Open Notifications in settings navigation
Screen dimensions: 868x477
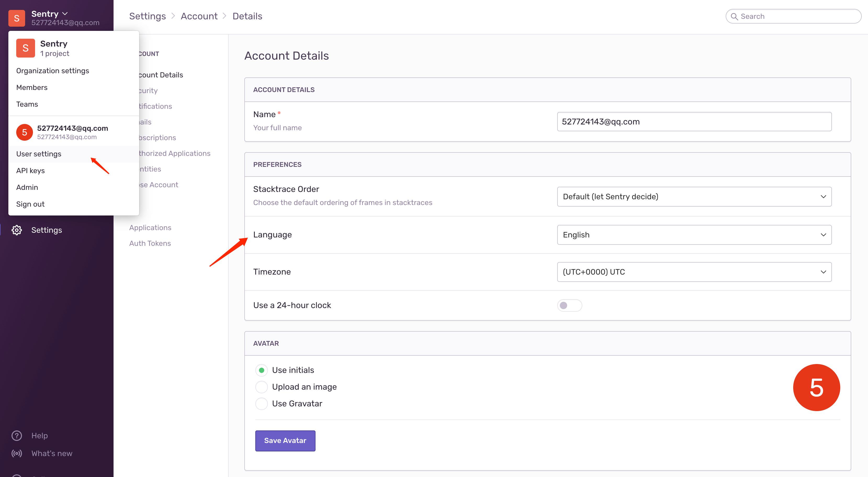(155, 106)
